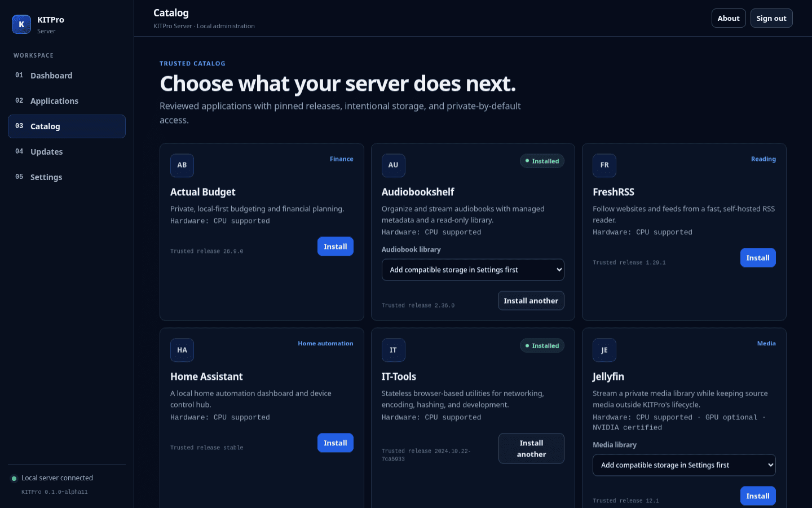812x508 pixels.
Task: Click the IT-Tools card title
Action: [x=399, y=376]
